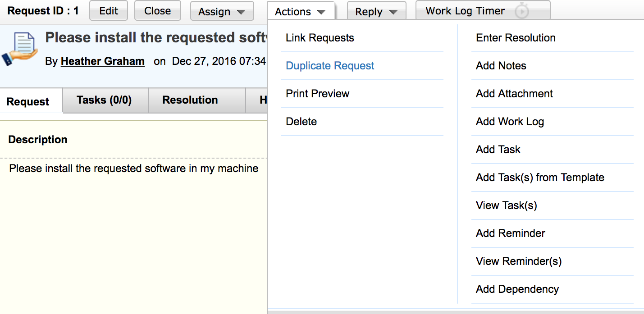644x314 pixels.
Task: Select Add Task(s) from Template
Action: click(540, 177)
